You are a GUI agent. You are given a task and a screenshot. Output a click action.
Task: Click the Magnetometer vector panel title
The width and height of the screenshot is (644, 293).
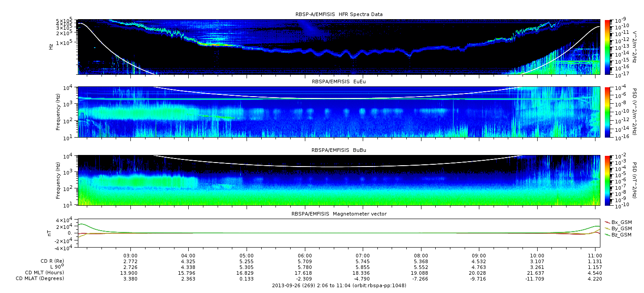coord(339,214)
